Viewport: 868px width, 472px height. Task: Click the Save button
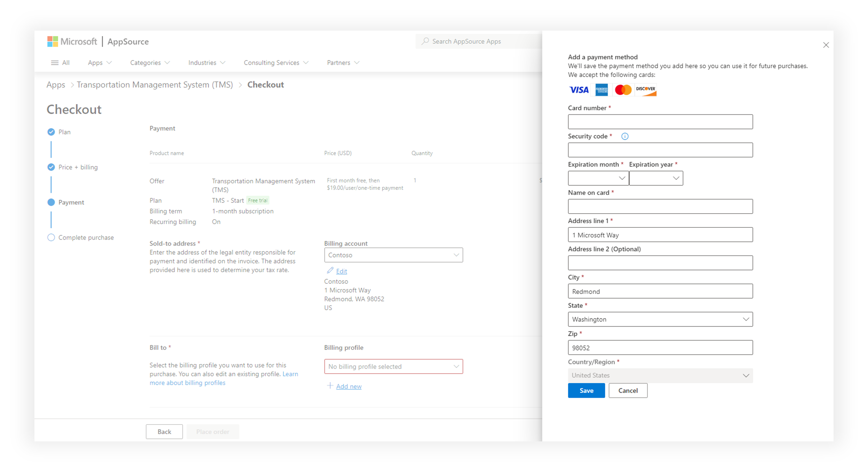586,390
